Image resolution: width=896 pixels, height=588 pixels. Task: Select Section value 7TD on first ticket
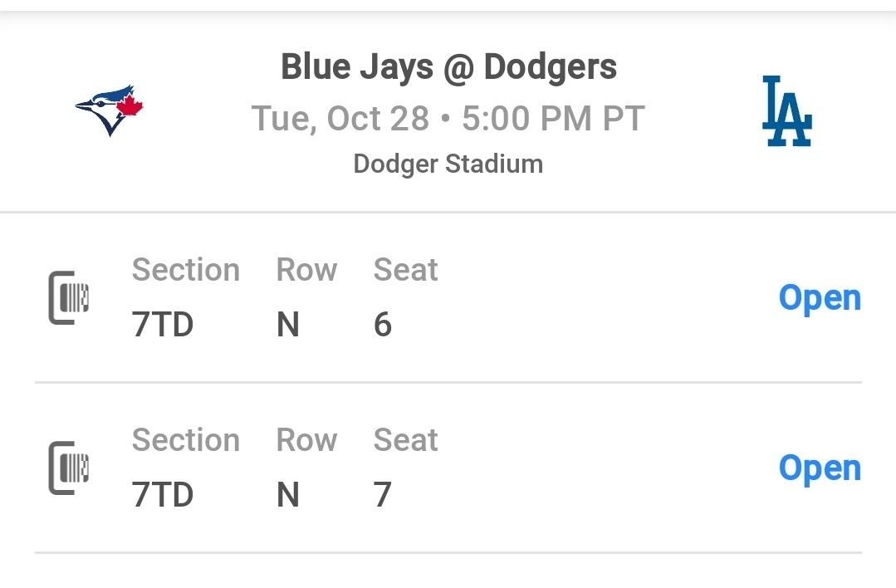pos(163,325)
